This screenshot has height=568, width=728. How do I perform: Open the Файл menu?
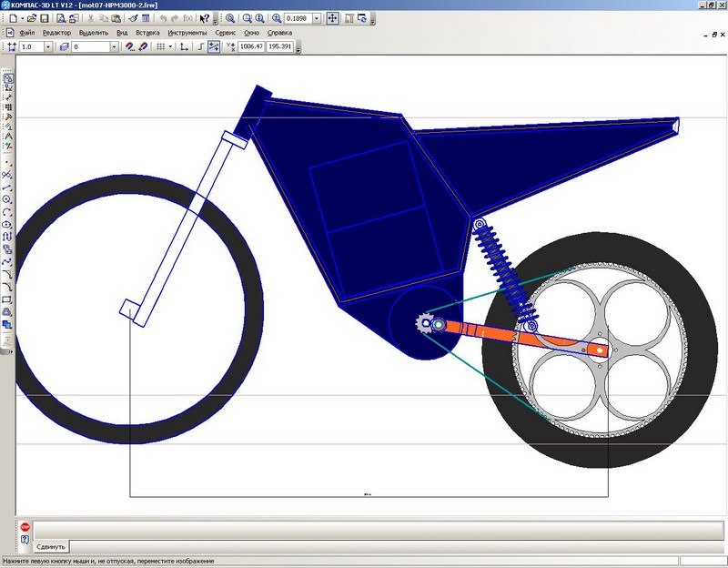coord(26,32)
